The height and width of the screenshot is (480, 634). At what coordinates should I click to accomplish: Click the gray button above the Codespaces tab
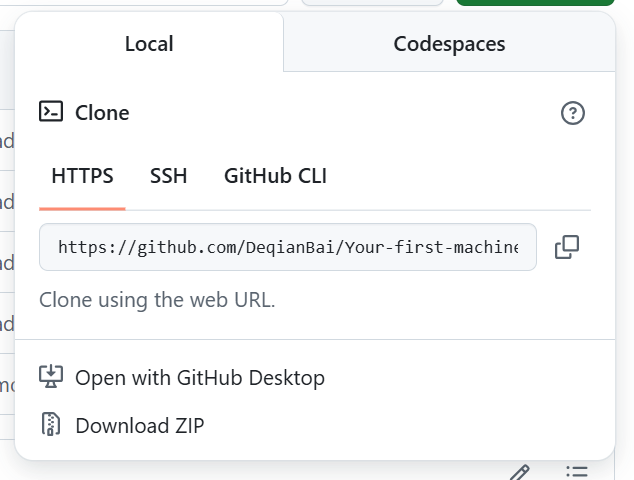point(372,2)
